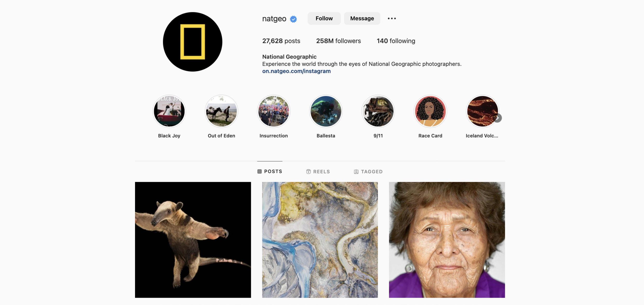The image size is (644, 305).
Task: Show more highlights with next arrow
Action: coord(497,118)
